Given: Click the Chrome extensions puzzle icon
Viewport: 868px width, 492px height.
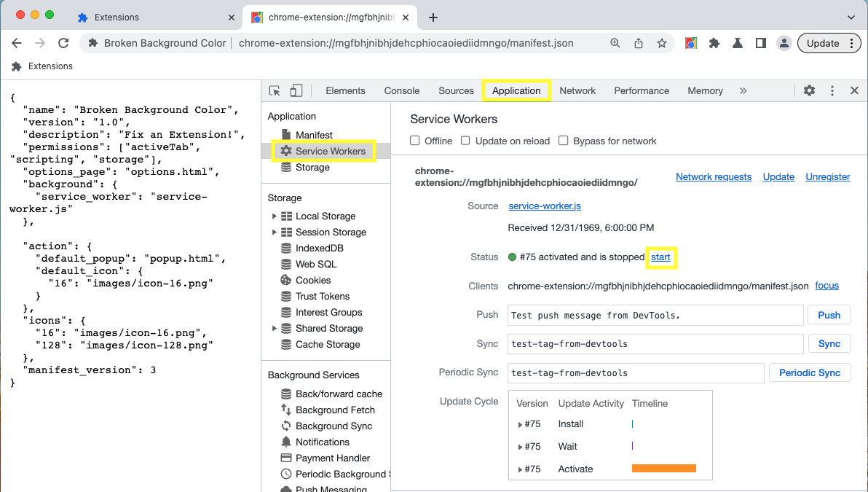Looking at the screenshot, I should pyautogui.click(x=714, y=43).
